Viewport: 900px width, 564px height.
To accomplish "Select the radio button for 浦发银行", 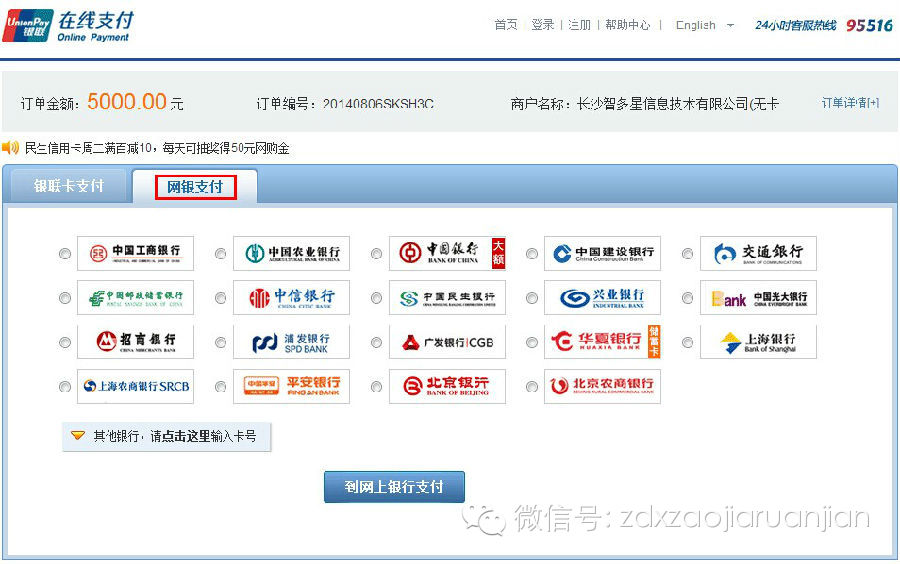I will point(220,343).
